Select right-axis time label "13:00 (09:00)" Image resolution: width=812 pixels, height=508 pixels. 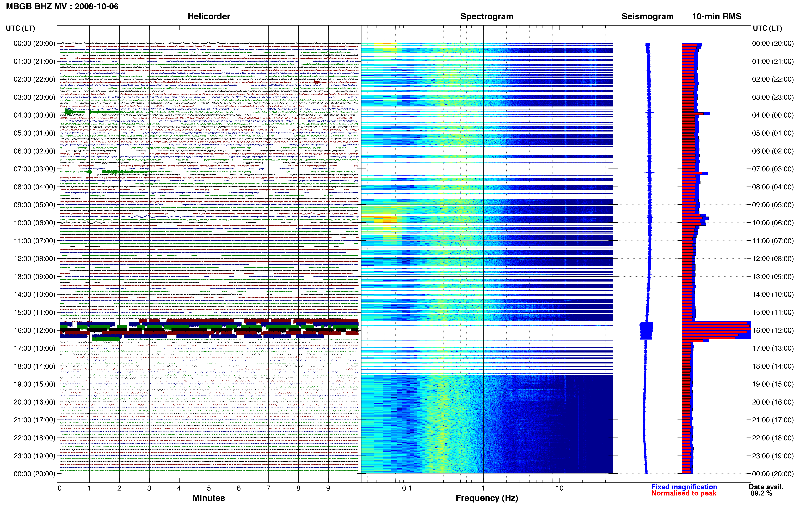(x=773, y=277)
